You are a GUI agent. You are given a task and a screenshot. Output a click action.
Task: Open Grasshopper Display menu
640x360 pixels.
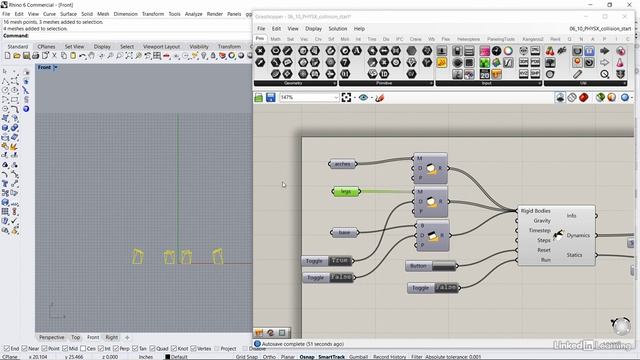pyautogui.click(x=313, y=29)
